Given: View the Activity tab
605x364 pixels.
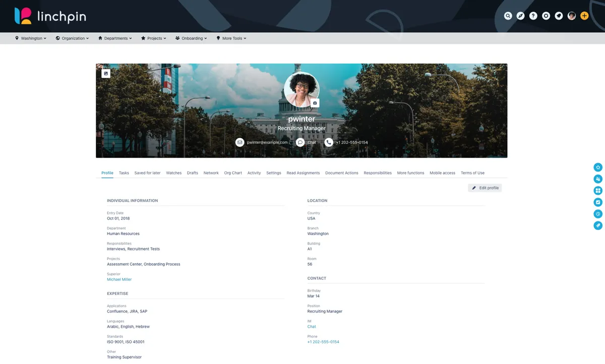Looking at the screenshot, I should 254,173.
